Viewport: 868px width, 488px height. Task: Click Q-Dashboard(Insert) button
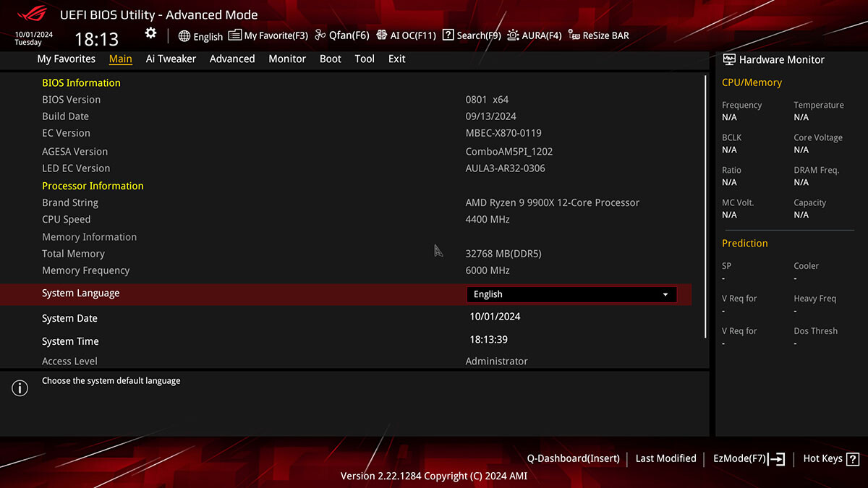click(x=574, y=458)
